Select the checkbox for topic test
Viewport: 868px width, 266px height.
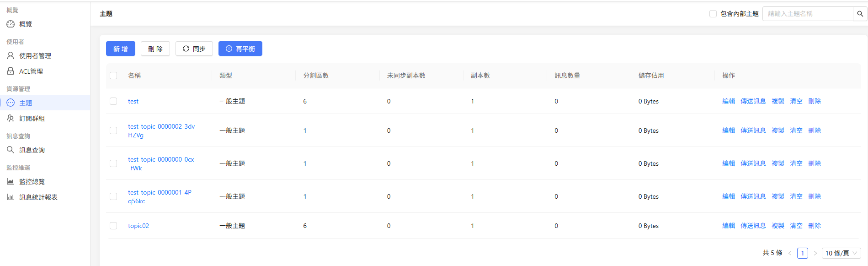click(113, 101)
